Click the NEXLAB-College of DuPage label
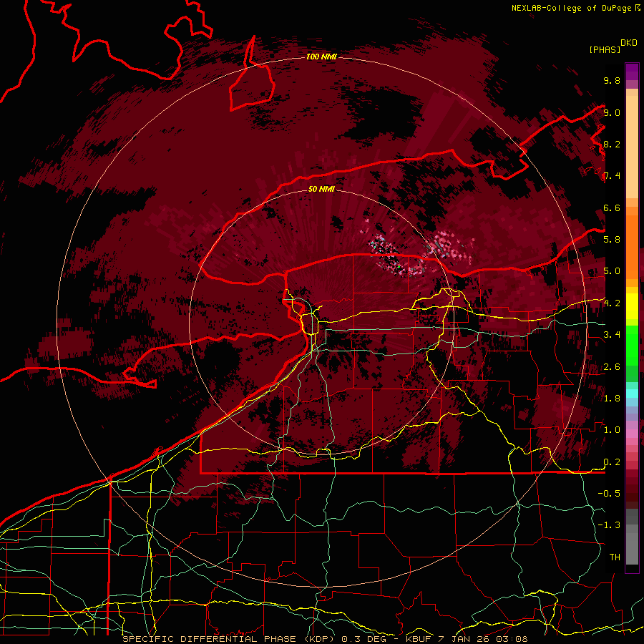Screen dimensions: 644x644 [x=571, y=8]
